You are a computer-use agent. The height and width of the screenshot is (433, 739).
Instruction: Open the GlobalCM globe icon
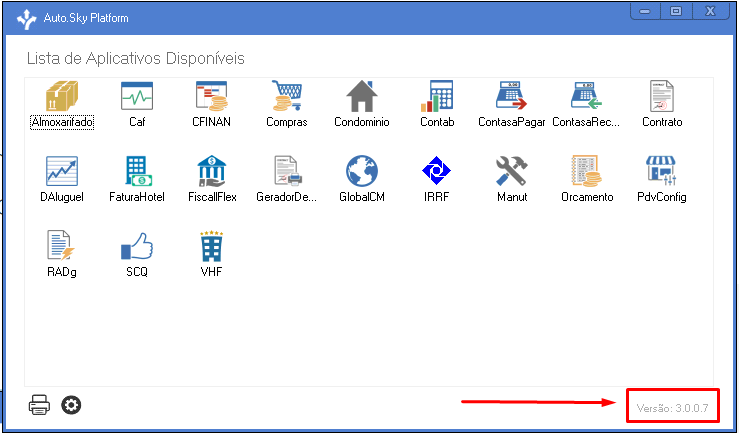(x=361, y=171)
